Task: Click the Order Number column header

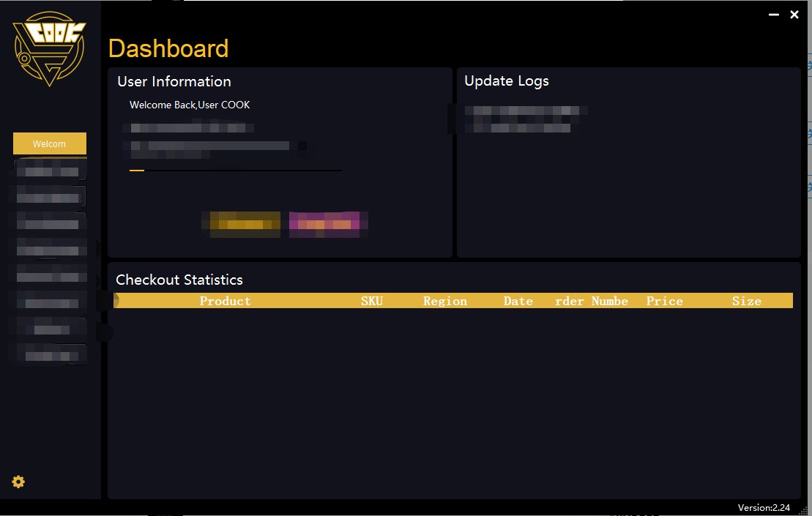Action: coord(592,301)
